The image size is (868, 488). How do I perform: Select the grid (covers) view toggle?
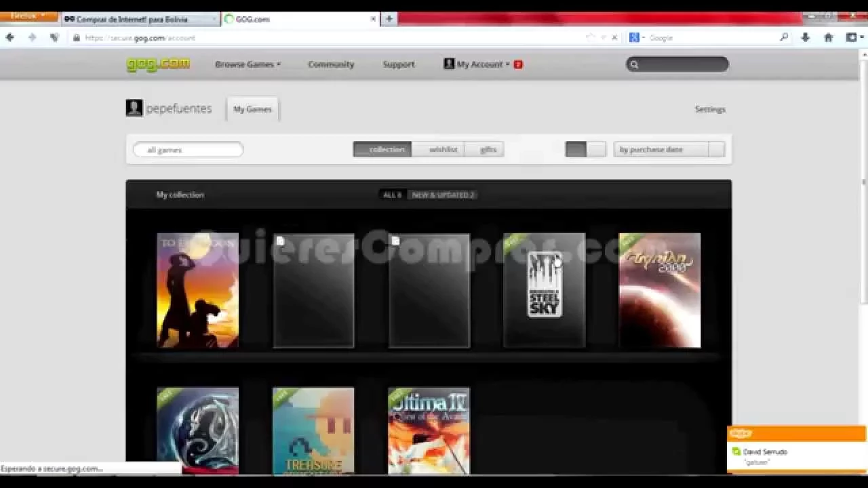(576, 149)
